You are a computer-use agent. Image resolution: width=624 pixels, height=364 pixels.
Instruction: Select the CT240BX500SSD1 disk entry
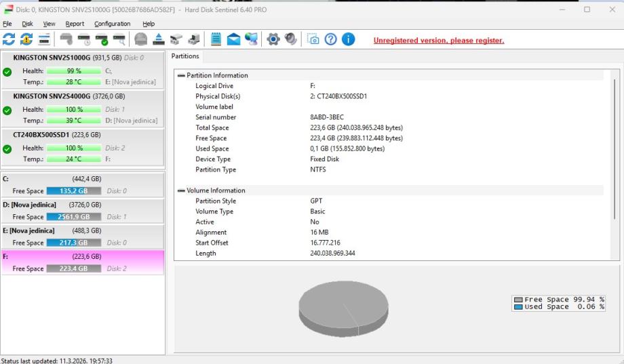coord(83,147)
